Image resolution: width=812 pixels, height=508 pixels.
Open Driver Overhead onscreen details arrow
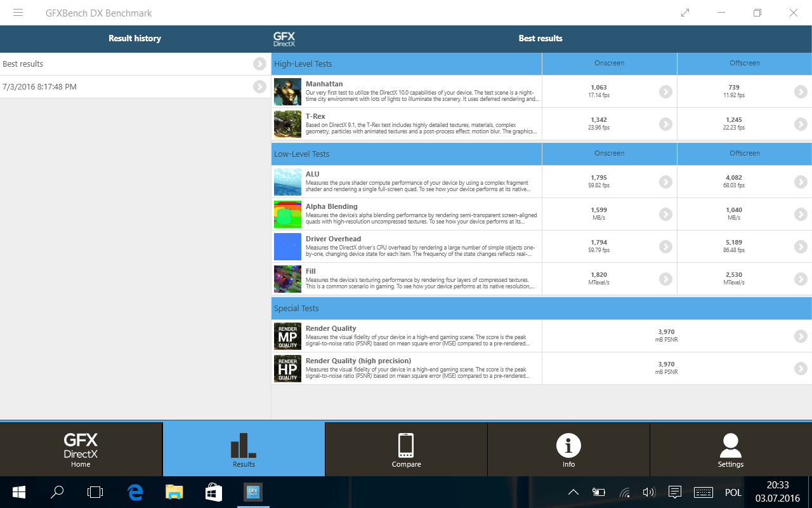(x=665, y=246)
